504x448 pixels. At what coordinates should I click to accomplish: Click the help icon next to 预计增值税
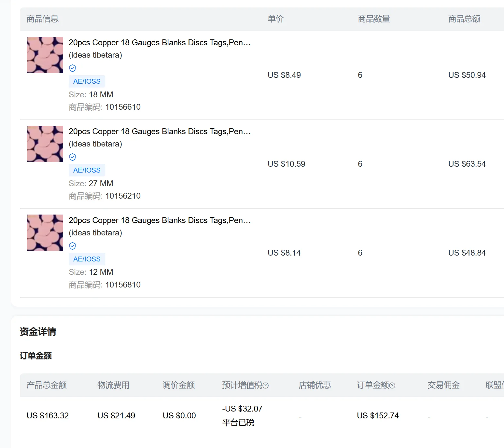click(266, 385)
